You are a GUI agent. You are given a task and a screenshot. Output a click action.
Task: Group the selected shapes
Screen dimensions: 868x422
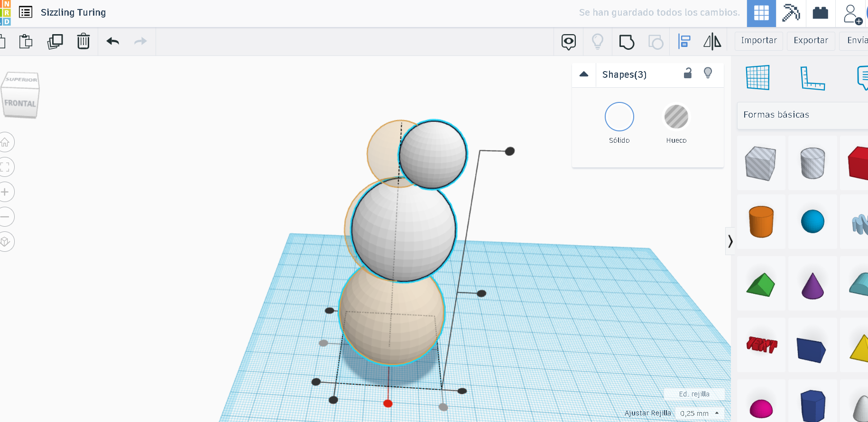point(627,42)
